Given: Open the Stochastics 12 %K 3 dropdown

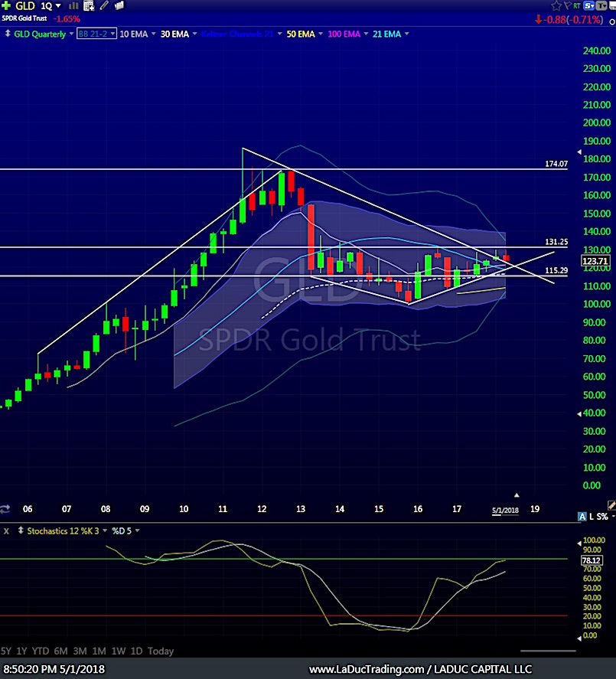Looking at the screenshot, I should (x=104, y=531).
